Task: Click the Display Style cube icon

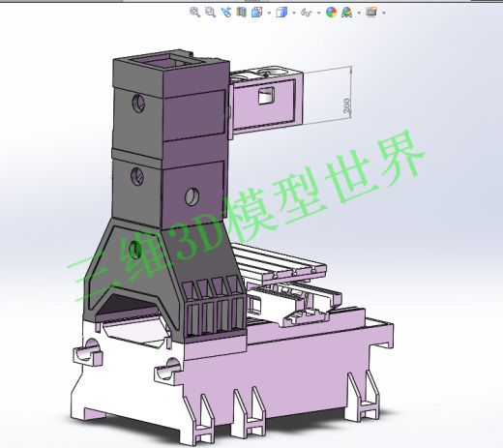Action: (x=281, y=13)
